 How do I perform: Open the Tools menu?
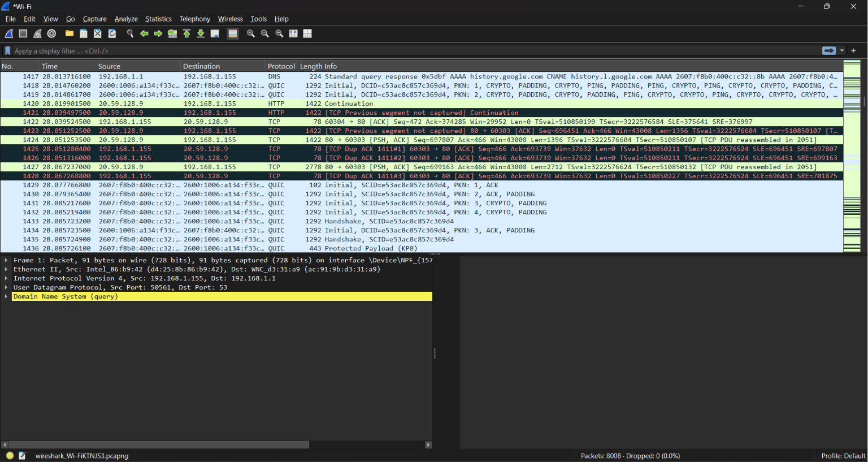(x=259, y=19)
